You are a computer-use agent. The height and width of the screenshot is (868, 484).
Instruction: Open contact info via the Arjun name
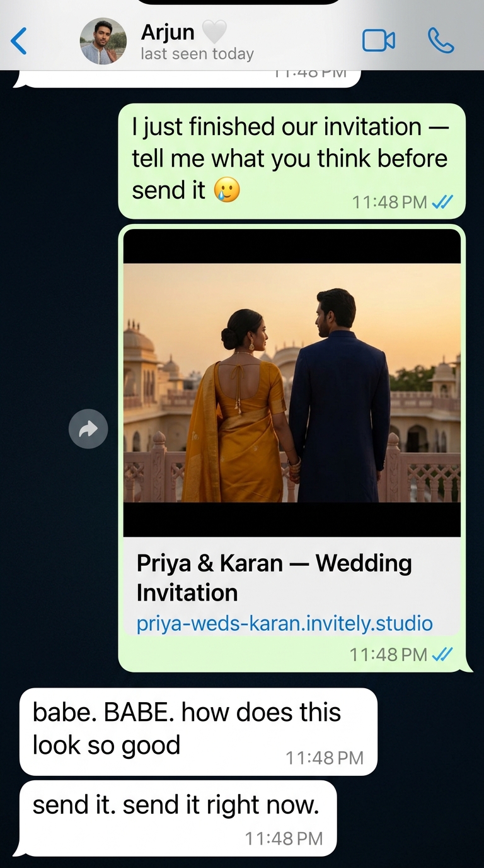(168, 32)
